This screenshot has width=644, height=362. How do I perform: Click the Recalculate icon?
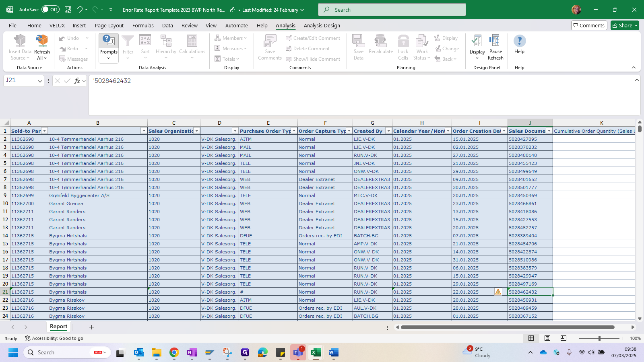click(380, 41)
